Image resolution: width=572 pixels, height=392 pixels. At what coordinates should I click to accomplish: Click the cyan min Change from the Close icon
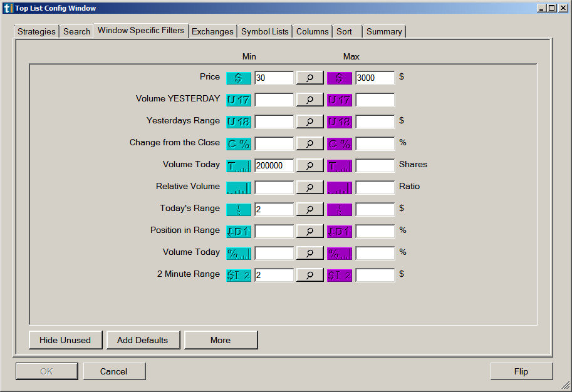239,143
